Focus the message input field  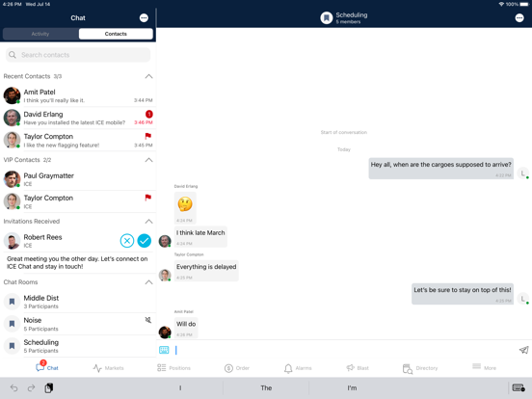tap(344, 350)
